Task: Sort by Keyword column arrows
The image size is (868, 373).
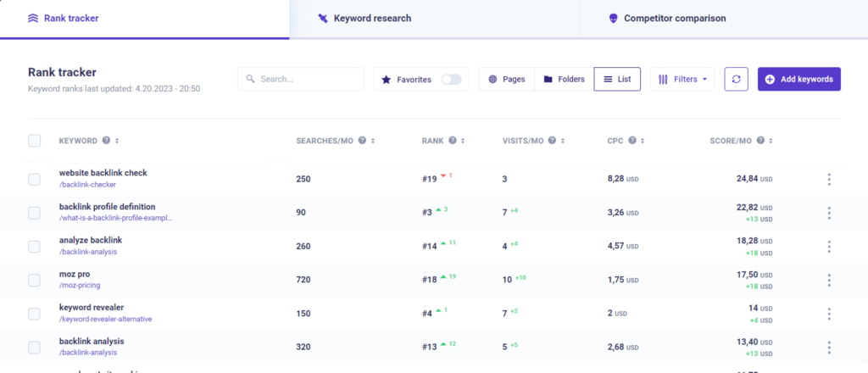Action: coord(117,141)
